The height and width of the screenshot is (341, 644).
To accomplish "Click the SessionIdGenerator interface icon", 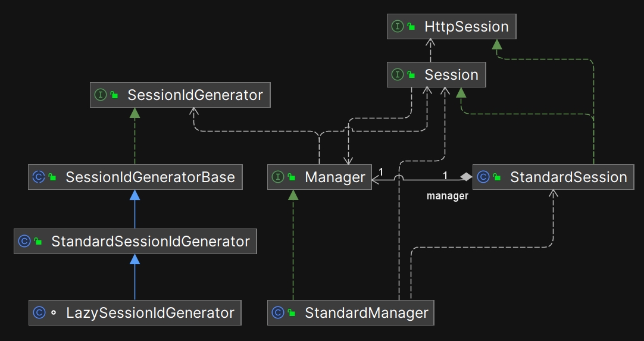I will tap(101, 95).
